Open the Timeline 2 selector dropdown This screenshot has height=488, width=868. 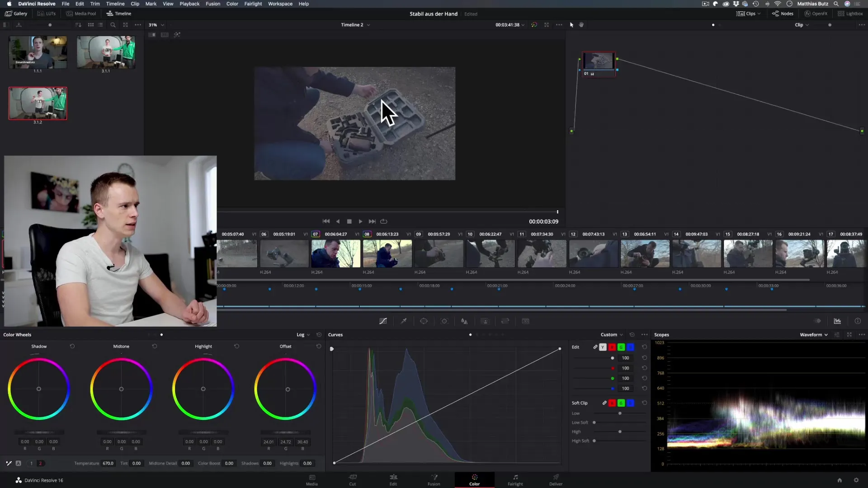coord(355,25)
